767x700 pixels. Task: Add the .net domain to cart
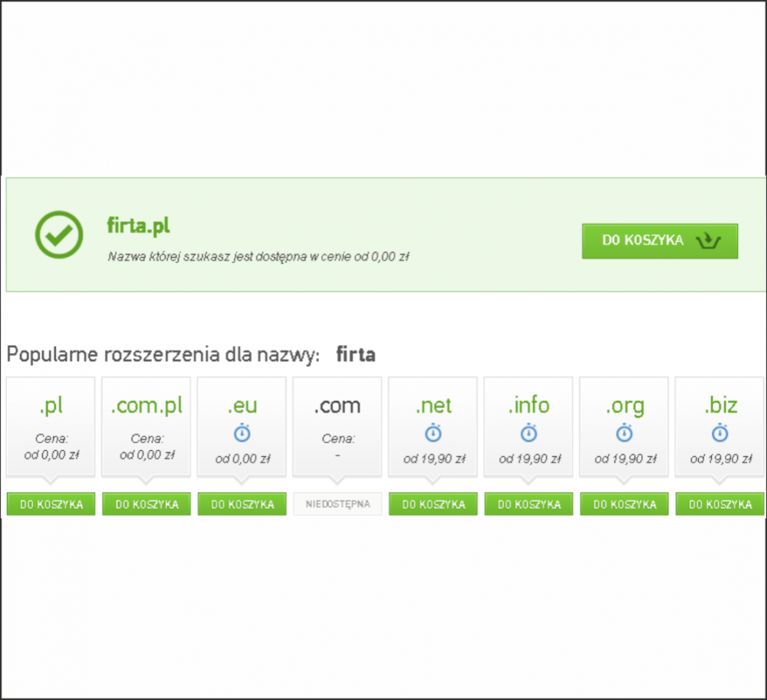click(433, 504)
